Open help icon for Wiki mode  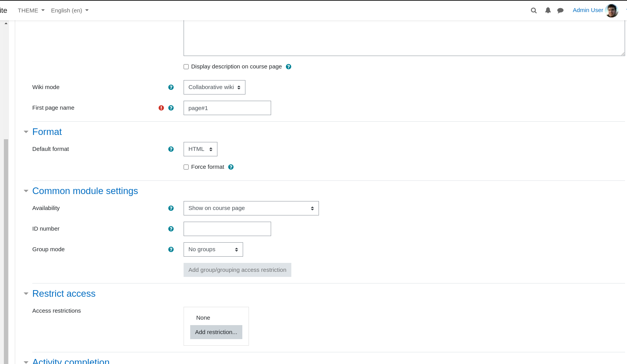click(x=171, y=87)
